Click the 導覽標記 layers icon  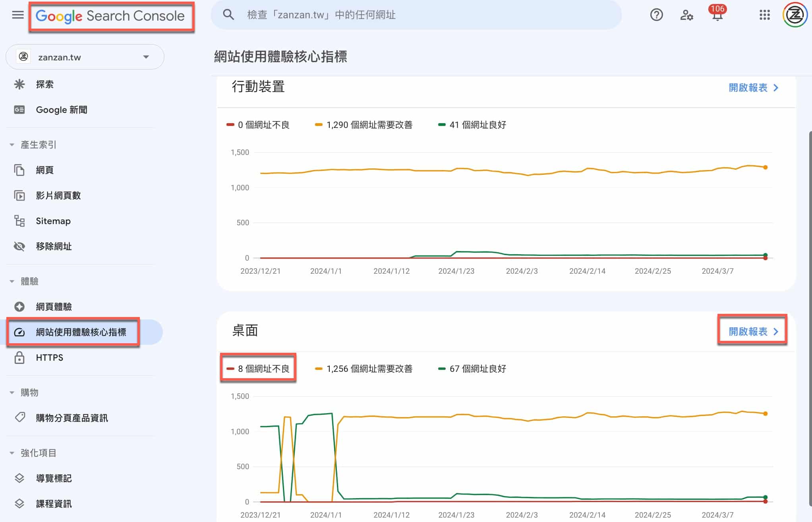click(19, 478)
